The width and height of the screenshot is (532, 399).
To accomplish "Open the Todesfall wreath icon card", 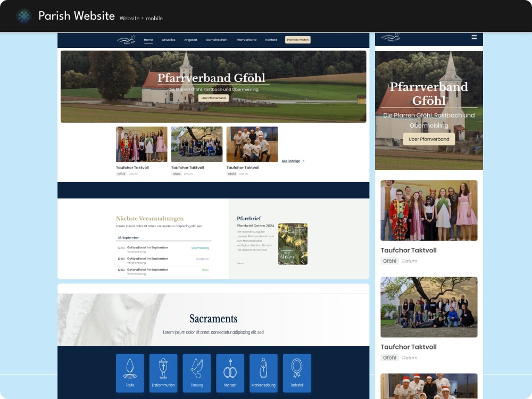I will pyautogui.click(x=297, y=373).
